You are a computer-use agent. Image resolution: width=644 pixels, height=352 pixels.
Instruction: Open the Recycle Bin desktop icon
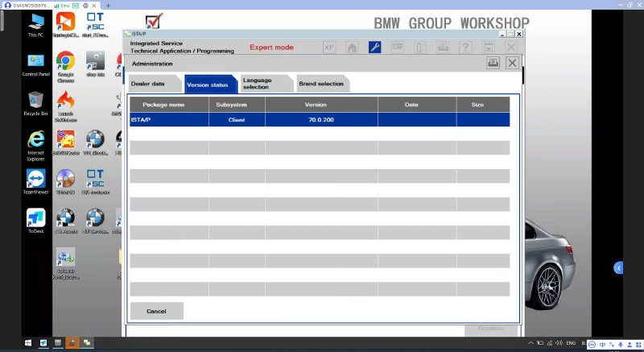click(36, 102)
